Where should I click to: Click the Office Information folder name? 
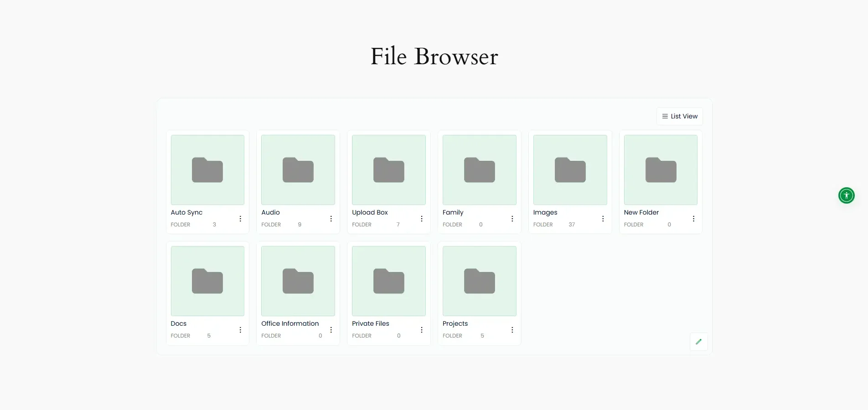pyautogui.click(x=290, y=323)
